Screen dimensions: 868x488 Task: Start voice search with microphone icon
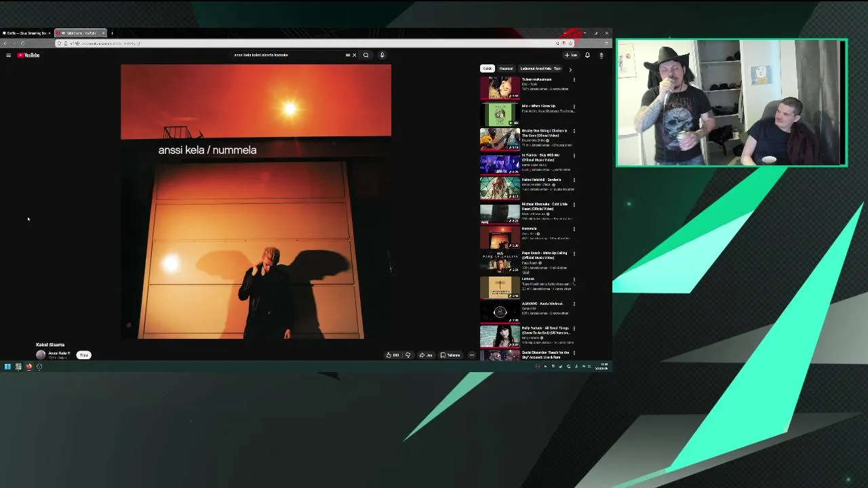pos(382,55)
